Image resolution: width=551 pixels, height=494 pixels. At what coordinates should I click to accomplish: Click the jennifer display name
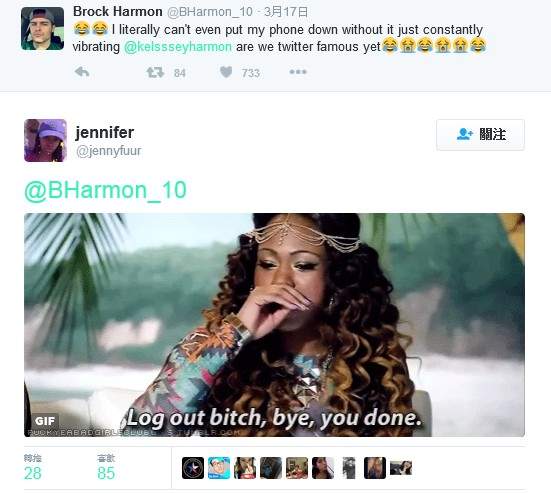point(105,132)
